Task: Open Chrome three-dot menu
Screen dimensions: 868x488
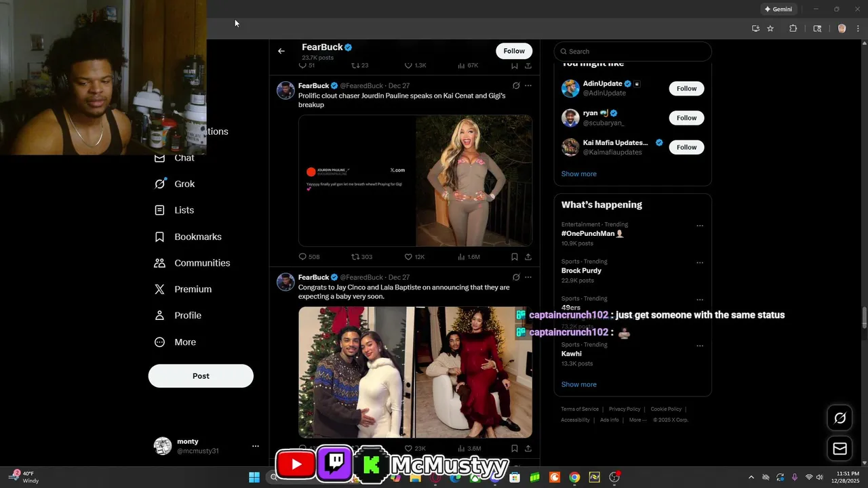Action: [x=858, y=28]
